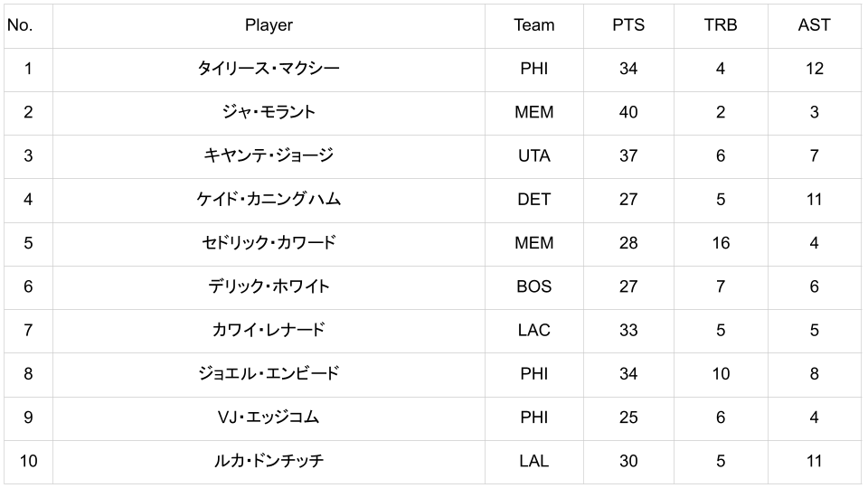Screen dimensions: 868x488
Task: Click the Team column header
Action: 534,25
